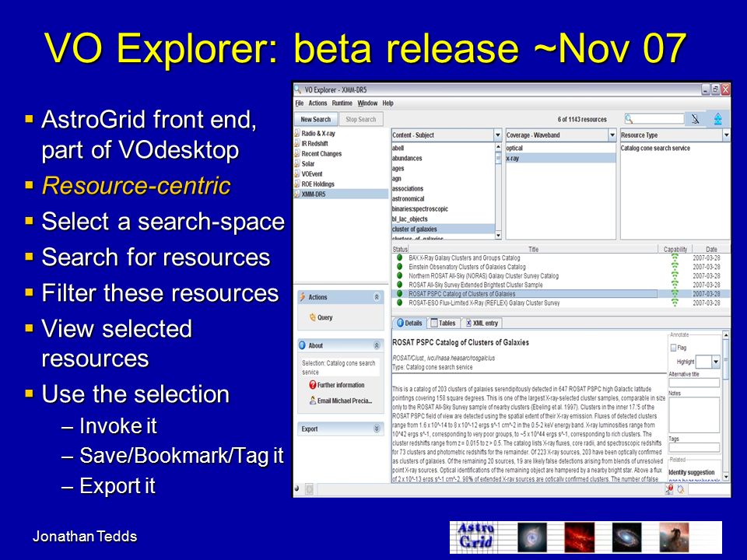Open the Resource Type dropdown
The height and width of the screenshot is (560, 747).
726,135
